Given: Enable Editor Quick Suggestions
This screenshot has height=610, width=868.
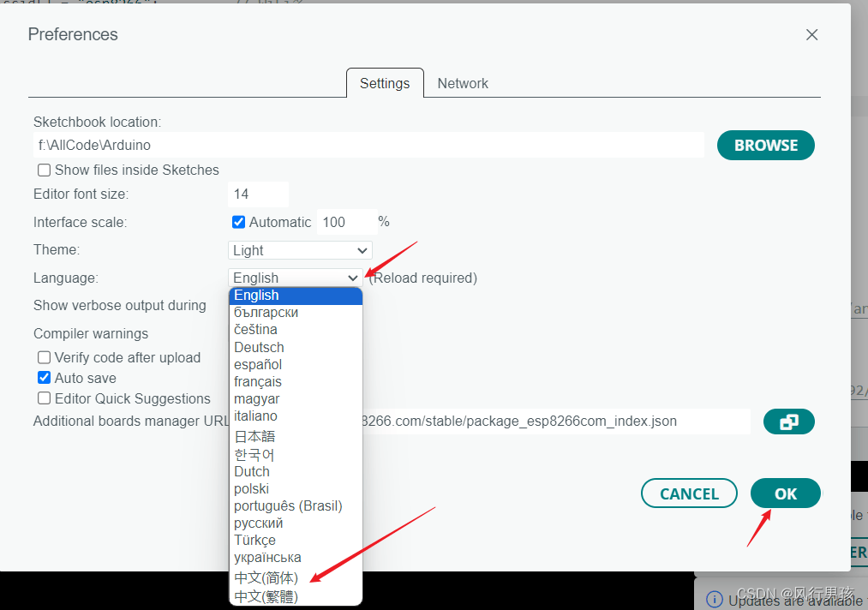Looking at the screenshot, I should pos(44,398).
